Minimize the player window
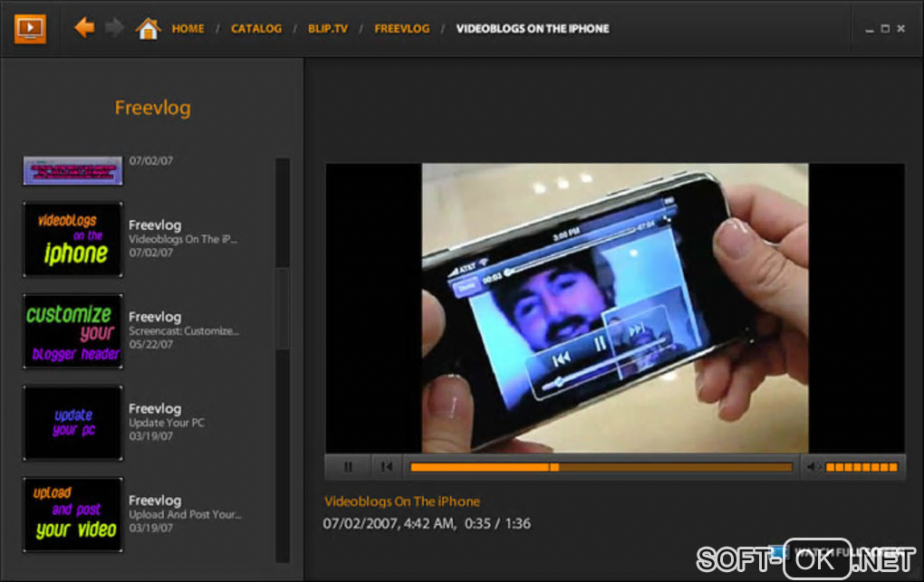Screen dimensions: 924x582 tap(870, 29)
